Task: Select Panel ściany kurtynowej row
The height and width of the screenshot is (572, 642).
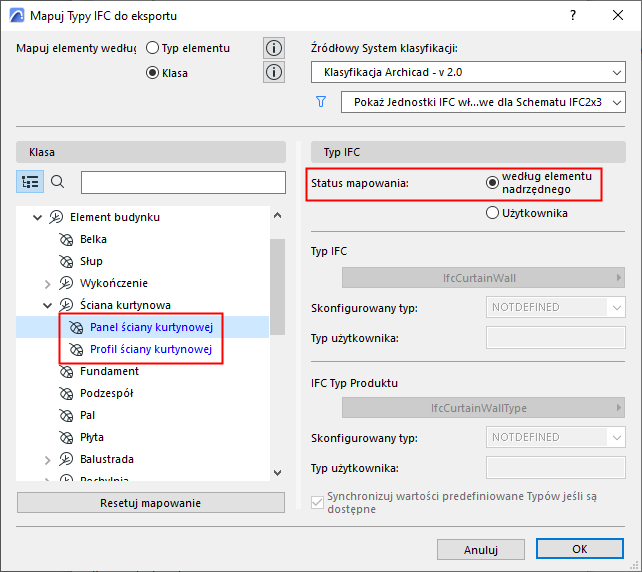Action: [x=142, y=327]
